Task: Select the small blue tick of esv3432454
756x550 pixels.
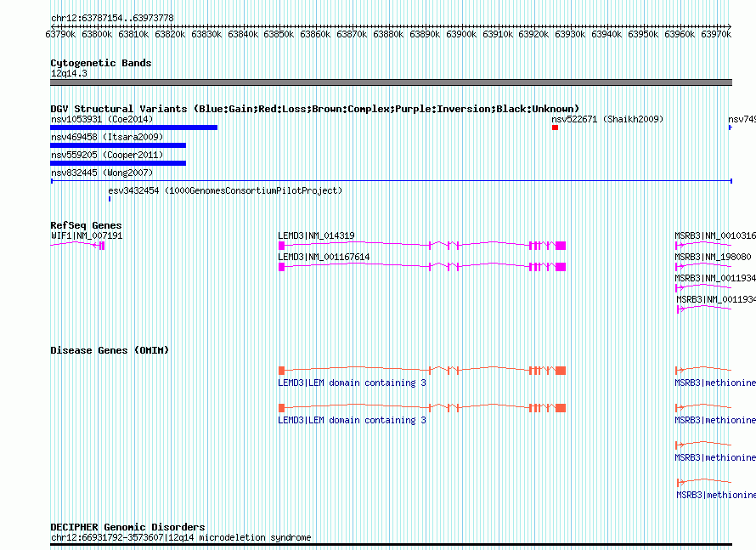Action: point(110,199)
